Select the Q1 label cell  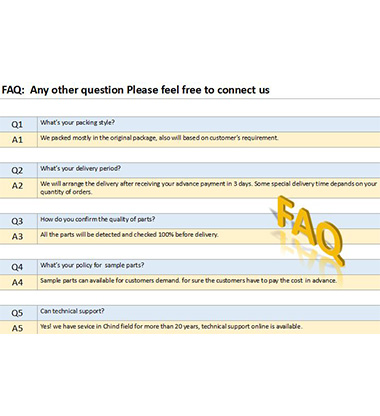click(x=18, y=124)
